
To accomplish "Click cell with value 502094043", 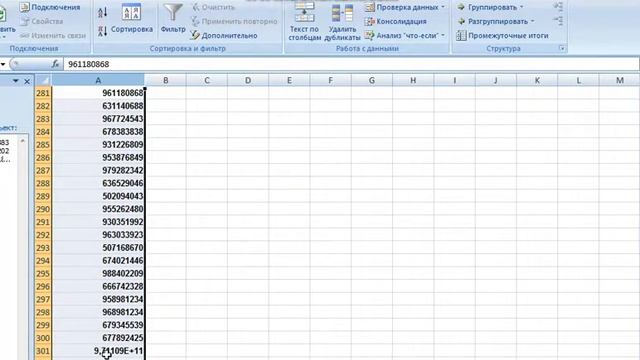I will pos(98,196).
